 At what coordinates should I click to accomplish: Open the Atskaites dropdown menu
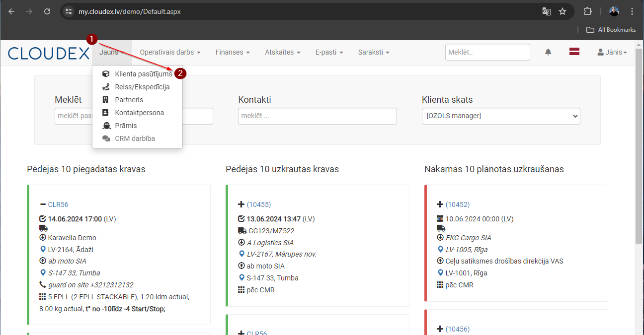tap(282, 52)
